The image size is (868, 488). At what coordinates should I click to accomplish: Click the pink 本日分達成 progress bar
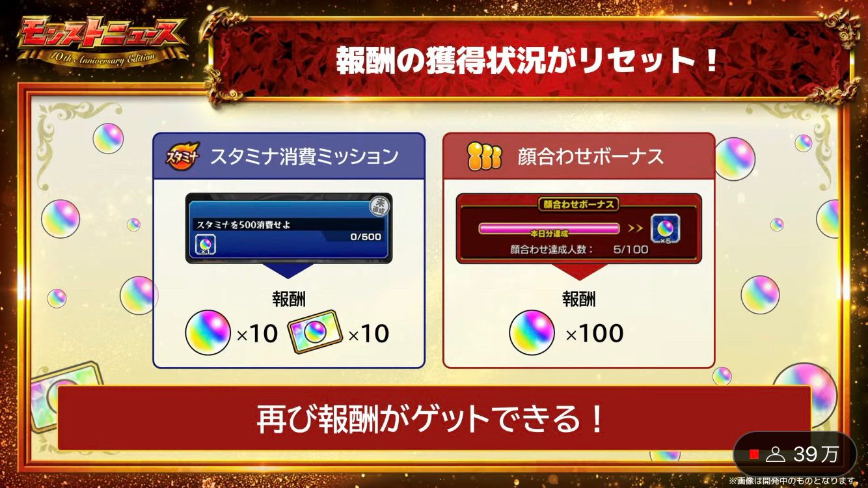click(549, 229)
